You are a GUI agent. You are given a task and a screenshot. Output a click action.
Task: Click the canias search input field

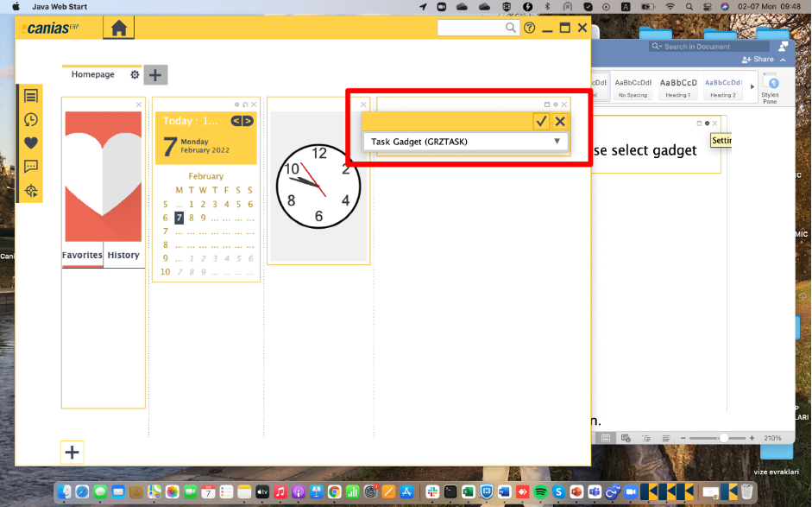click(471, 29)
